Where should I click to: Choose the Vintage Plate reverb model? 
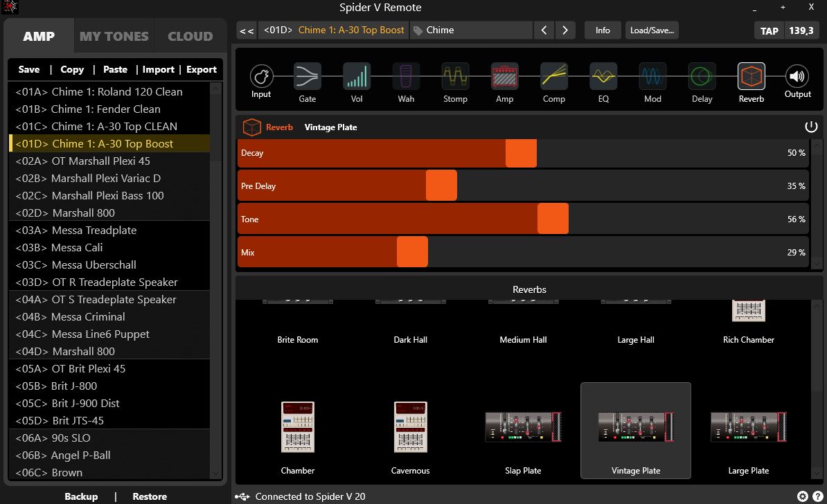tap(636, 431)
